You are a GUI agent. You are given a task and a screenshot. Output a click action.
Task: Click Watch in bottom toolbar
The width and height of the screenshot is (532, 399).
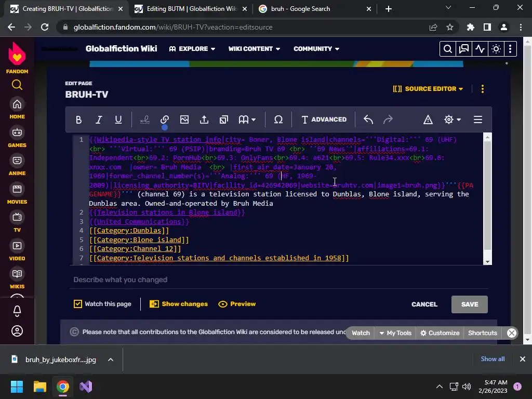(x=361, y=333)
